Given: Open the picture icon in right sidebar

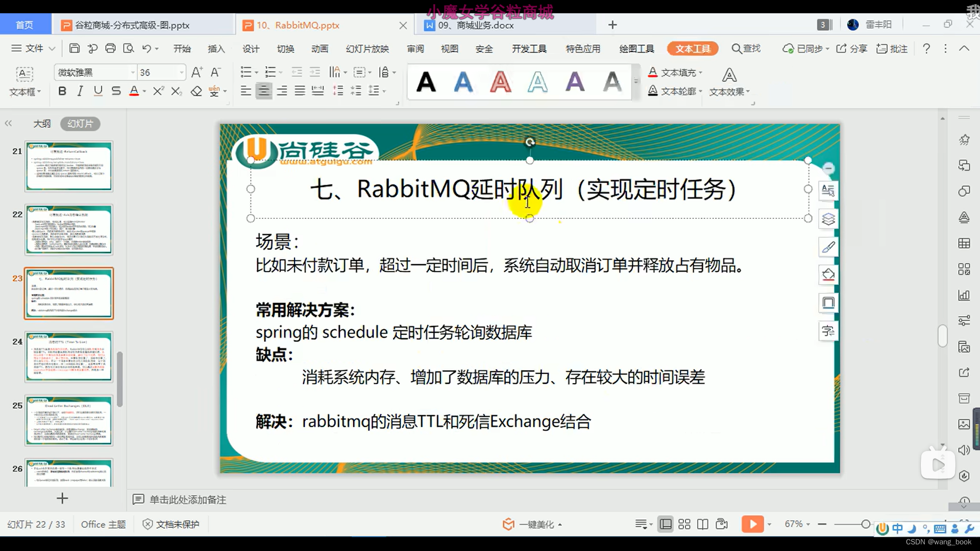Looking at the screenshot, I should [964, 424].
